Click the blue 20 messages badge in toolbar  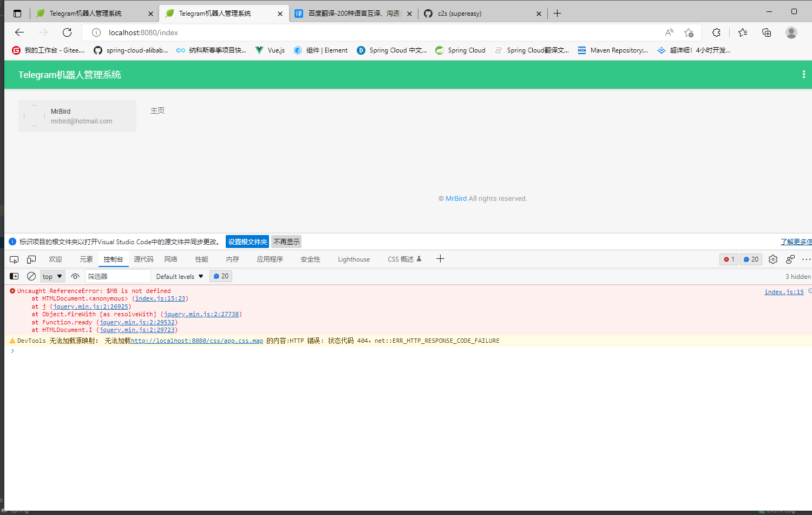point(751,259)
